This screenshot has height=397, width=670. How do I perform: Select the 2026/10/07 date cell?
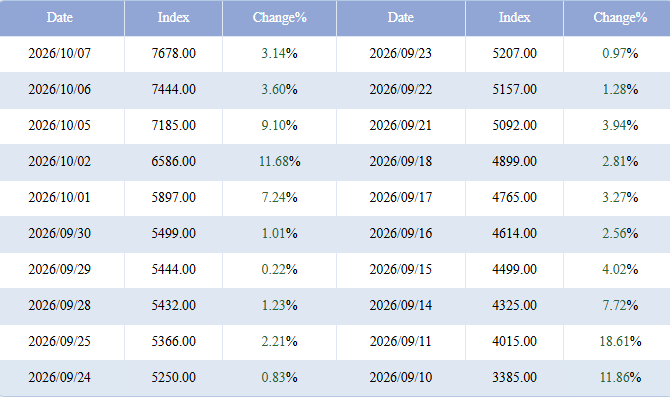click(x=60, y=53)
